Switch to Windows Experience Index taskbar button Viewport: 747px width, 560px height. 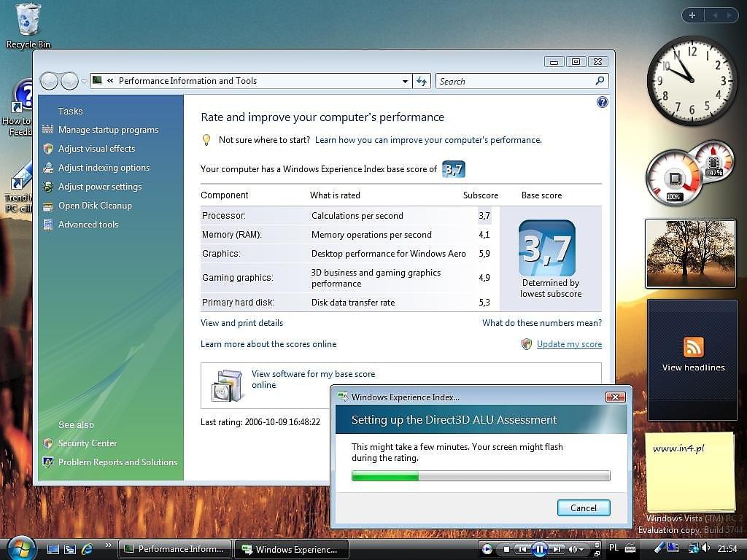point(290,549)
